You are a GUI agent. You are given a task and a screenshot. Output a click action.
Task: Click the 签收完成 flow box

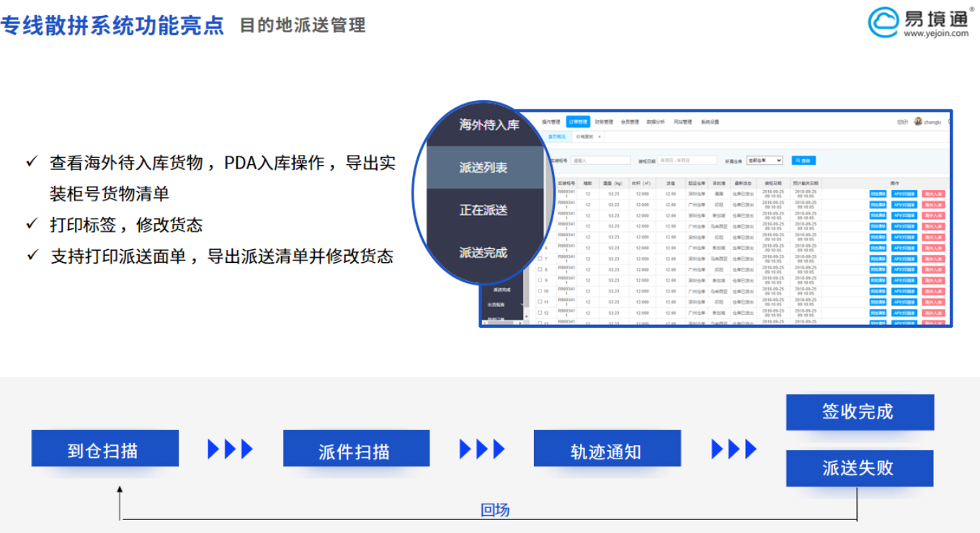[860, 412]
